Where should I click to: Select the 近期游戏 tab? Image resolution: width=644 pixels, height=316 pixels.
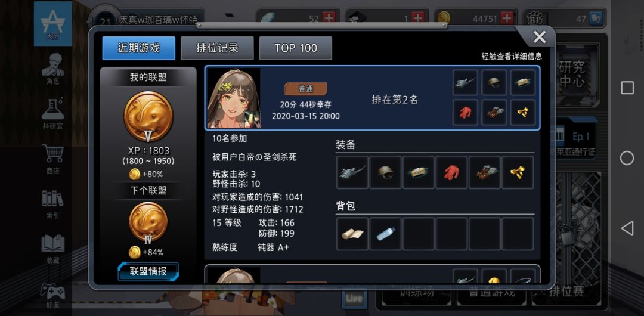139,48
